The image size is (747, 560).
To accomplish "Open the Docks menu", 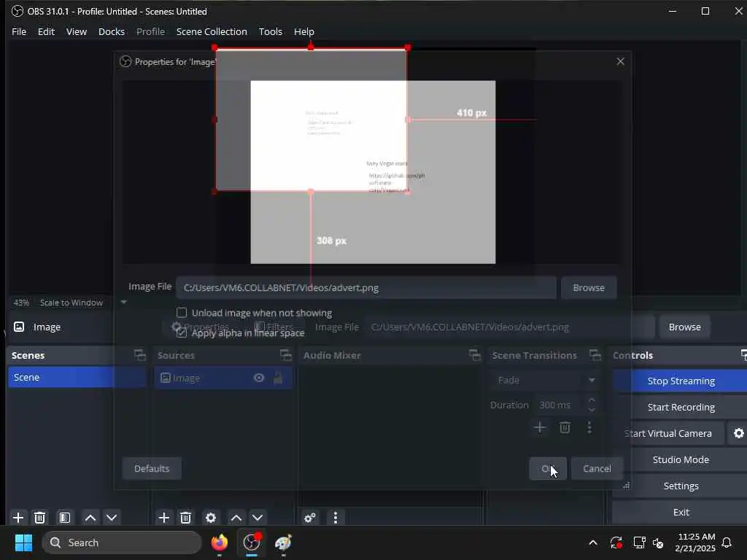I will (112, 31).
